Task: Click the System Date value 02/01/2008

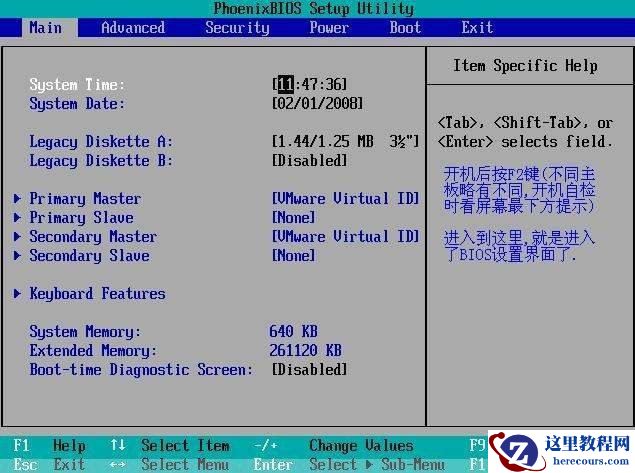Action: 318,103
